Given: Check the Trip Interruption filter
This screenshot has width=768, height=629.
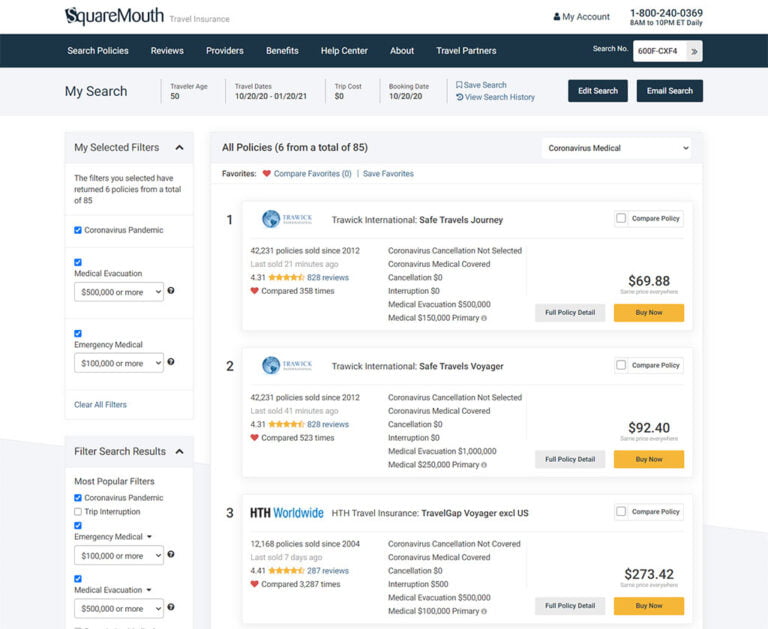Looking at the screenshot, I should pos(78,511).
